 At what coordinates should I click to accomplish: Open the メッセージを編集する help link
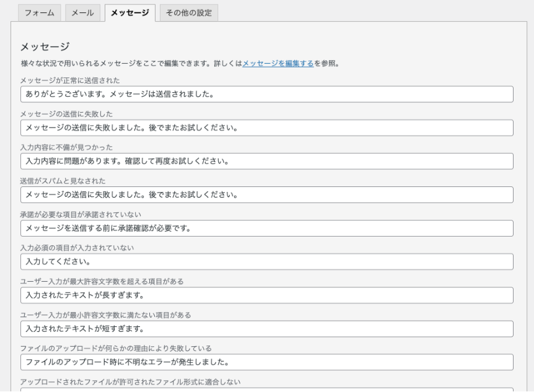278,63
